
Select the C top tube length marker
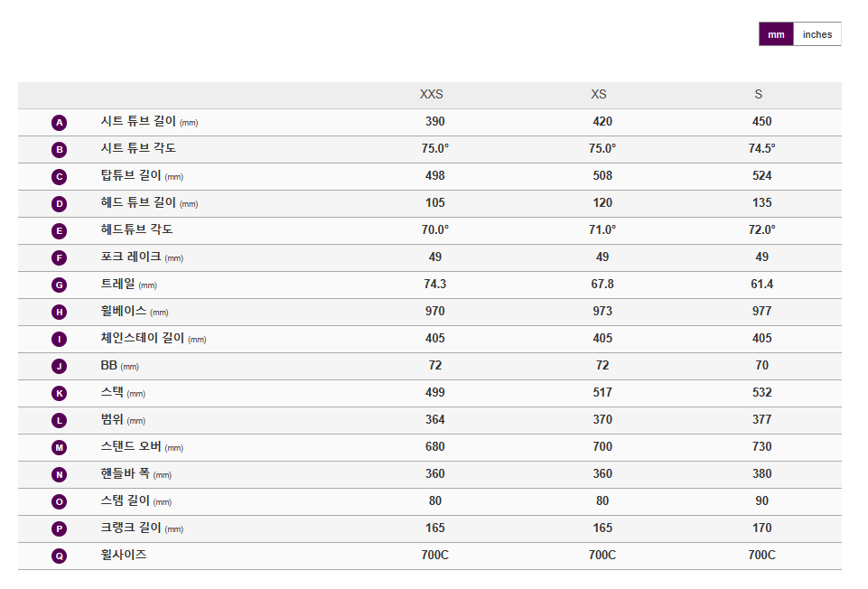60,177
